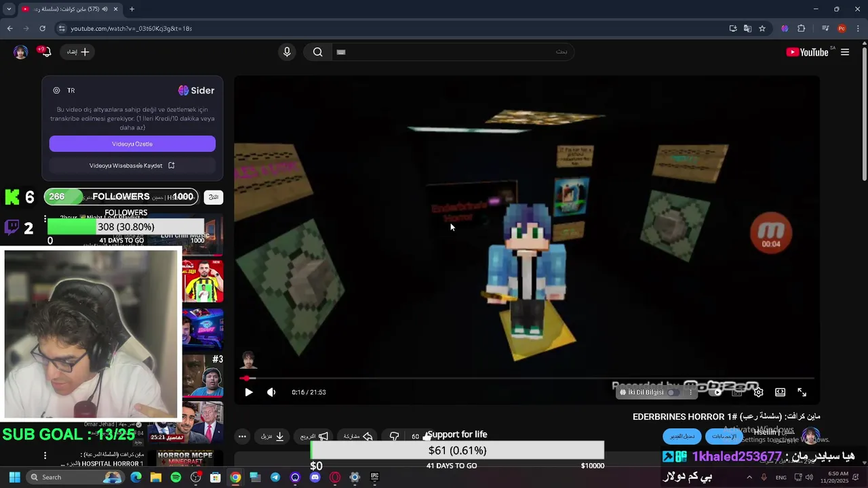
Task: Click Videoyu Wisebase'e Kaydet
Action: (132, 165)
